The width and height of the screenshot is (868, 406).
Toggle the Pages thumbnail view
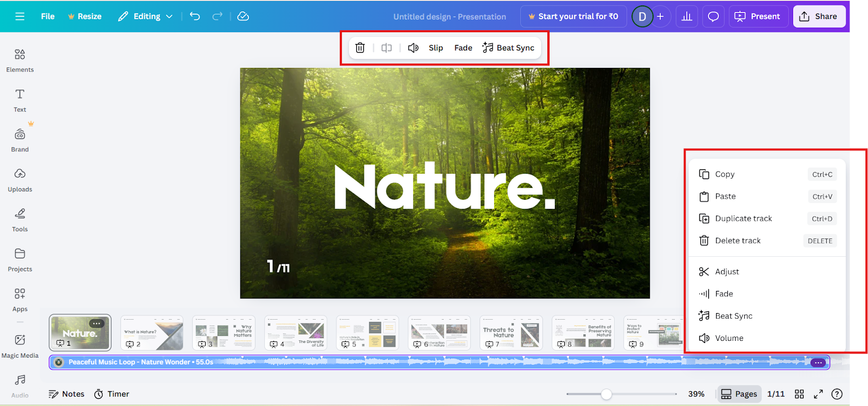click(x=739, y=394)
